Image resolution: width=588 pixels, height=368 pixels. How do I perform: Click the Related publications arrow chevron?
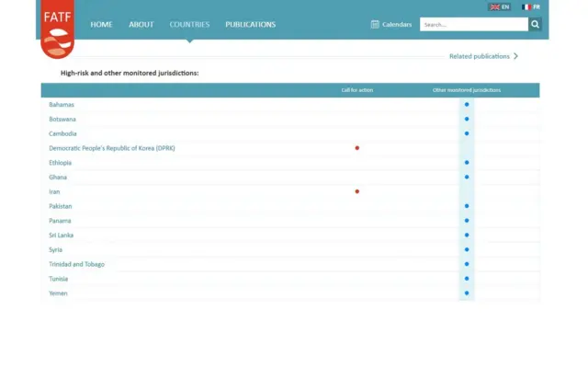click(x=516, y=56)
